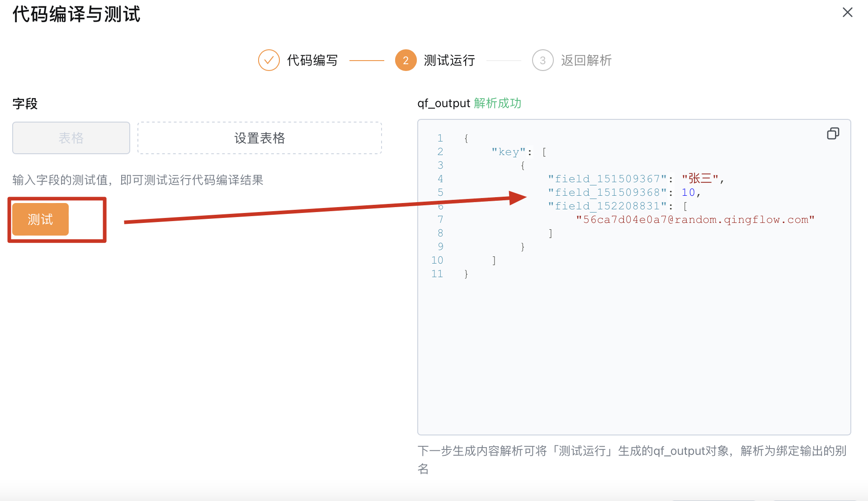Copy qf_output using the copy icon
The width and height of the screenshot is (868, 501).
833,133
